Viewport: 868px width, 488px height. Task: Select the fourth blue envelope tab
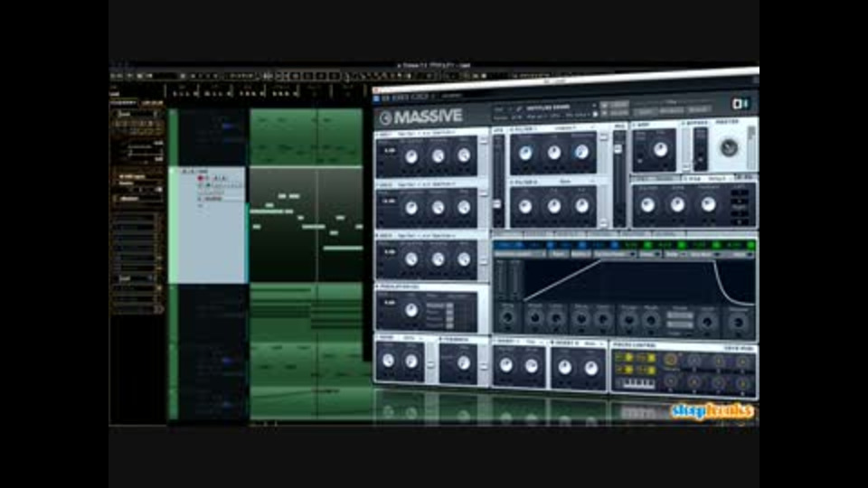[603, 244]
